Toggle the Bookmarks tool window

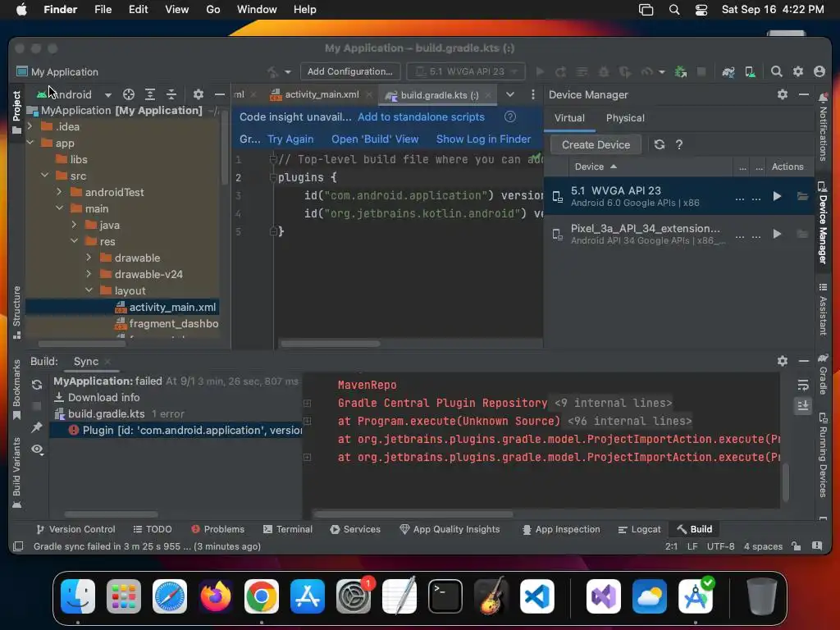click(16, 390)
